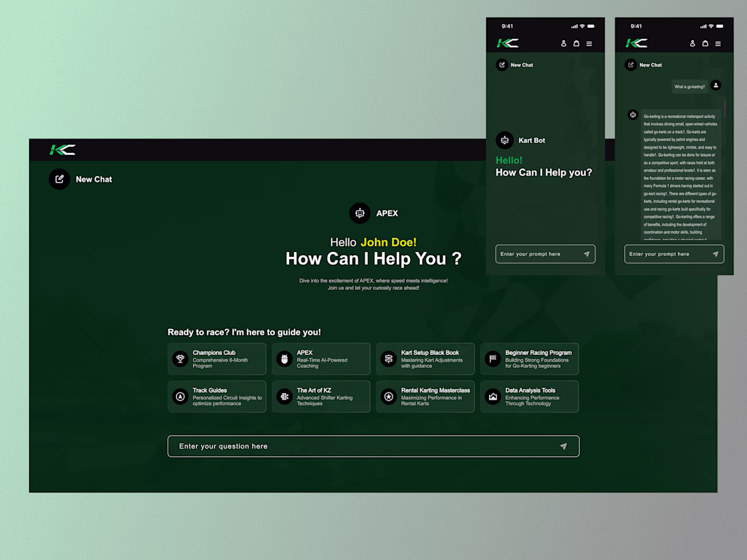Click the send icon on the go-karting chat screen
This screenshot has height=560, width=747.
coord(716,254)
